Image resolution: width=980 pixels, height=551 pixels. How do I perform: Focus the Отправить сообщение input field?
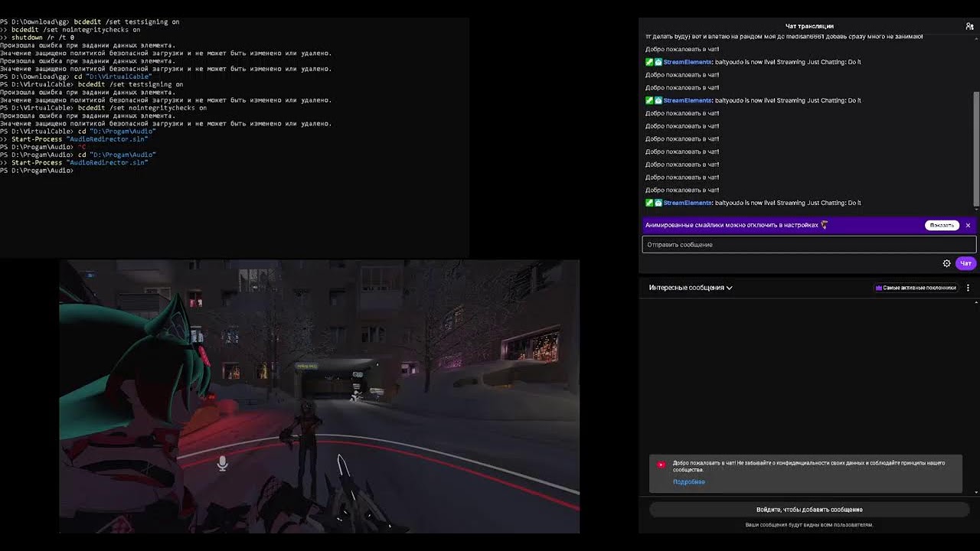[x=809, y=244]
